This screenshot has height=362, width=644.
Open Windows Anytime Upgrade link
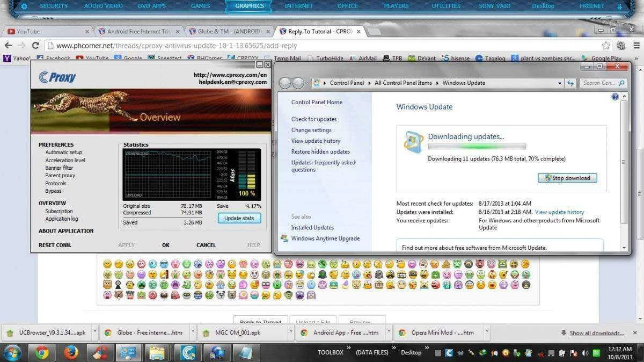pyautogui.click(x=325, y=238)
